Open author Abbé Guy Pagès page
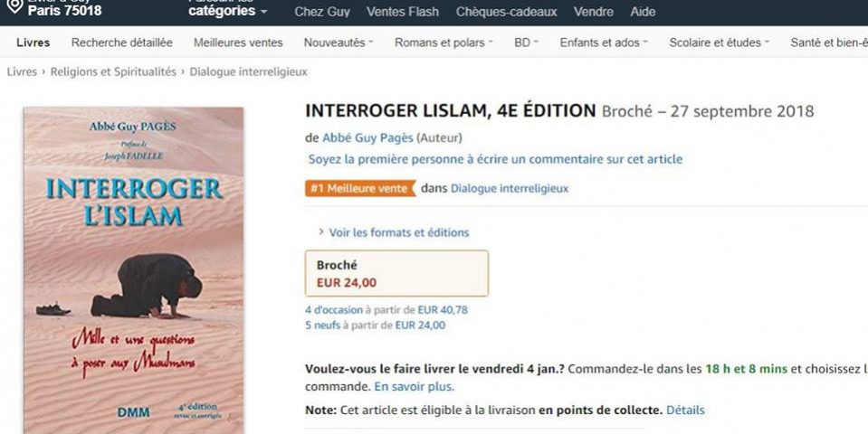The image size is (868, 434). tap(367, 137)
